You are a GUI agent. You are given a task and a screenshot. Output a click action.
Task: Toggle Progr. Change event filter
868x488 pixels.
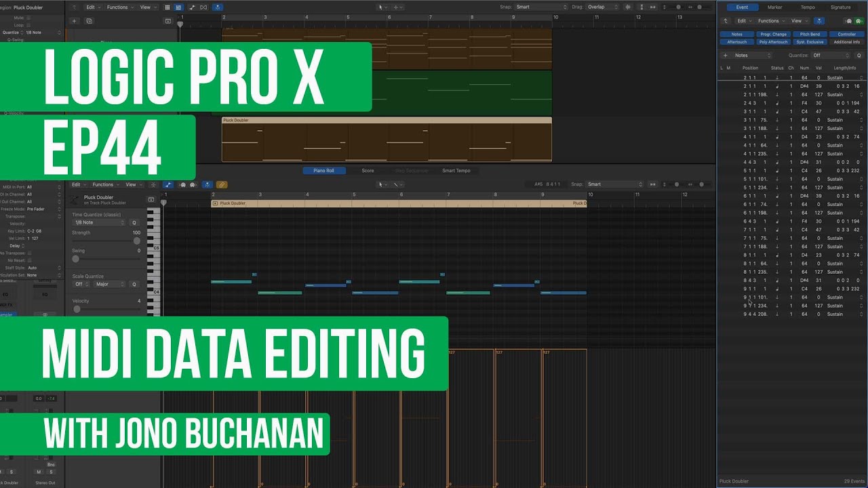[x=773, y=34]
